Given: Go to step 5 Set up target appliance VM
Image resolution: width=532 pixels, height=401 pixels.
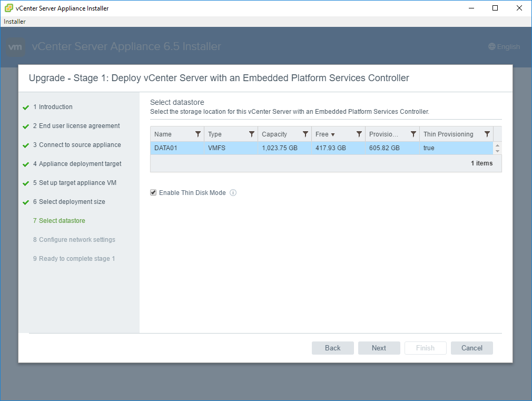Looking at the screenshot, I should 75,183.
